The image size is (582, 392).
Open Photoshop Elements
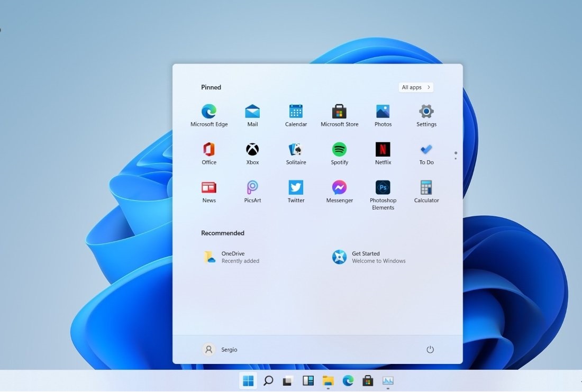(x=383, y=187)
